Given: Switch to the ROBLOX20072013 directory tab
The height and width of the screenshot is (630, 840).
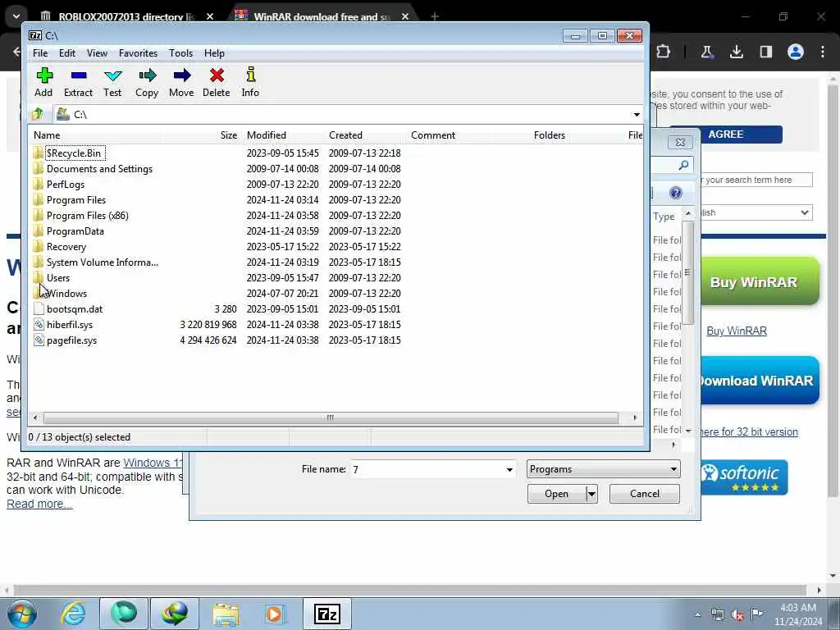Looking at the screenshot, I should 126,16.
